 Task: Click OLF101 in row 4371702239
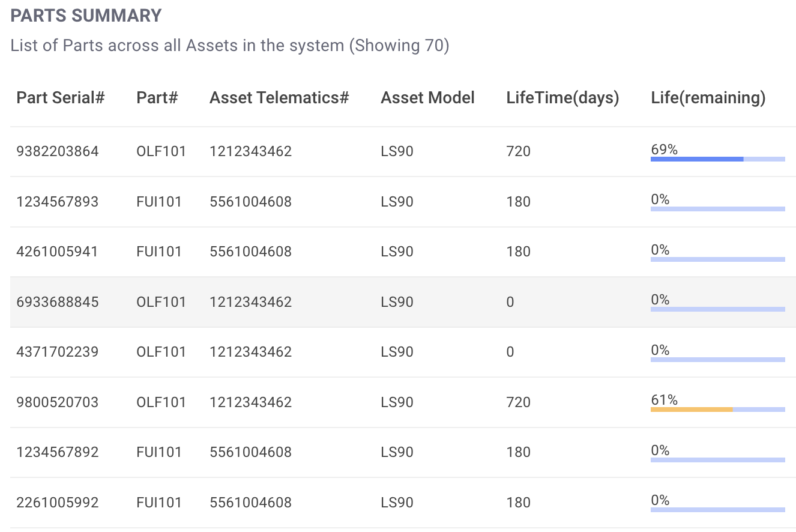click(161, 352)
